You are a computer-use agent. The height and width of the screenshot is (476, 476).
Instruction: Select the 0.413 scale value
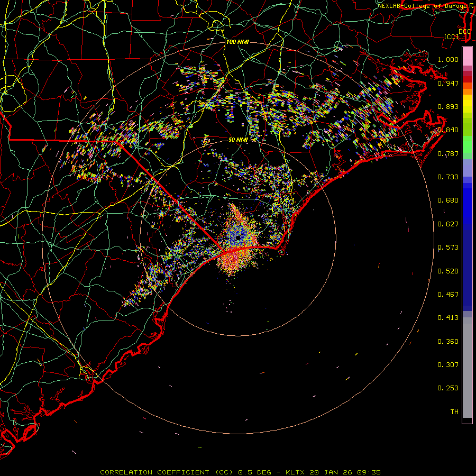pyautogui.click(x=448, y=317)
